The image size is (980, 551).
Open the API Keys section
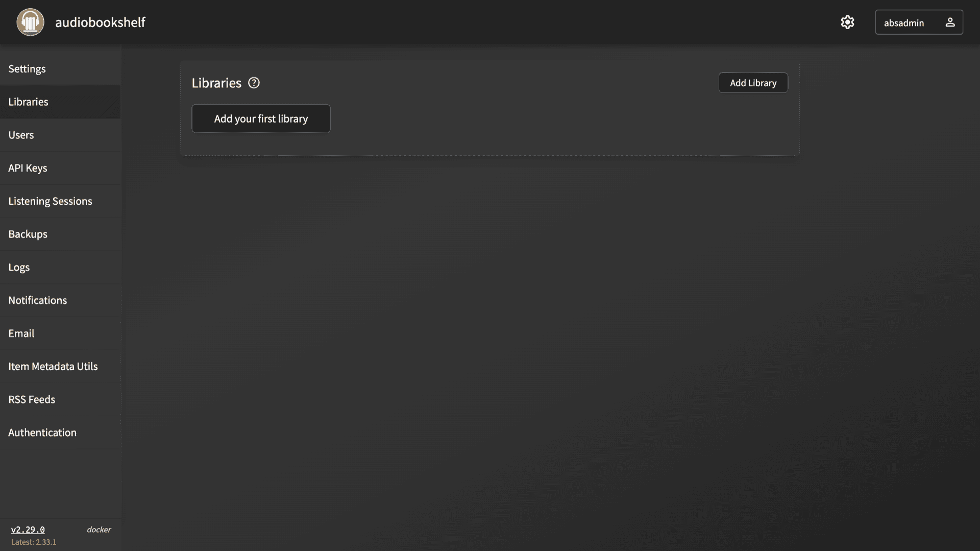(60, 168)
